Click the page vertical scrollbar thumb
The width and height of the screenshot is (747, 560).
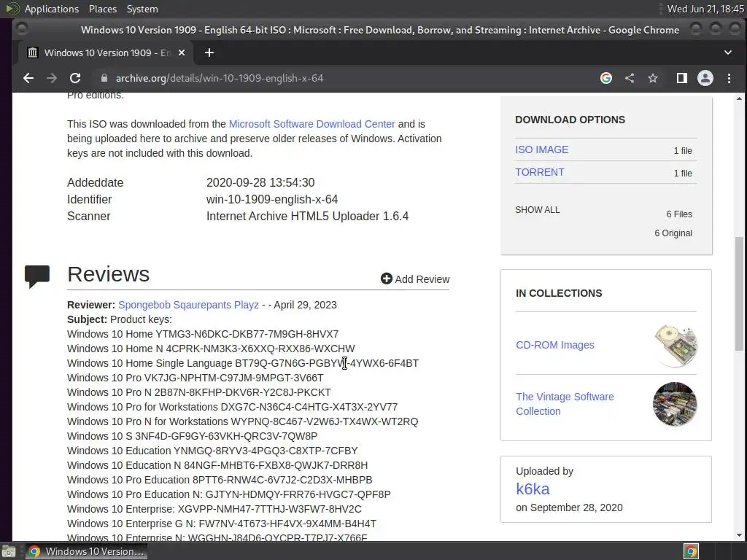click(x=739, y=294)
